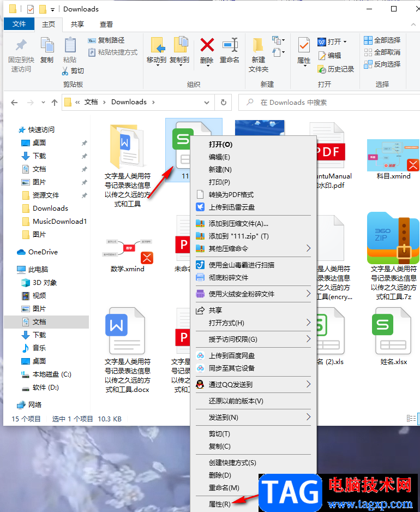Click the Copy ribbon icon
Screen dimensions: 420x512
tap(47, 46)
